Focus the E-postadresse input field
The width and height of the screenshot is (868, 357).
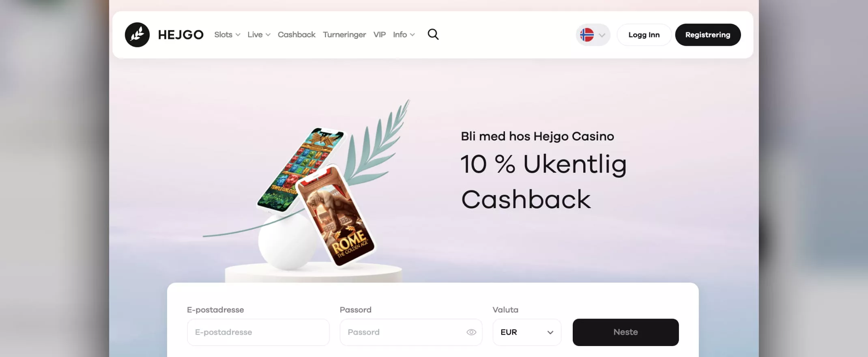tap(258, 332)
